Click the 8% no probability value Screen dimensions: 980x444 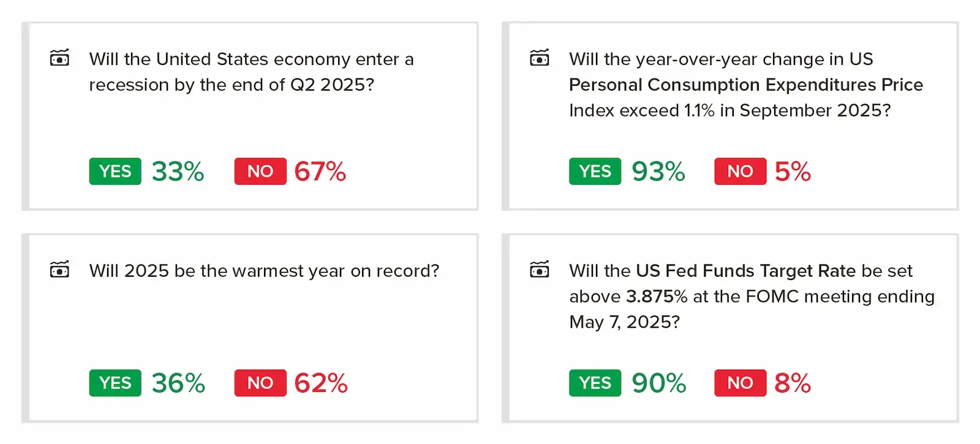point(792,383)
